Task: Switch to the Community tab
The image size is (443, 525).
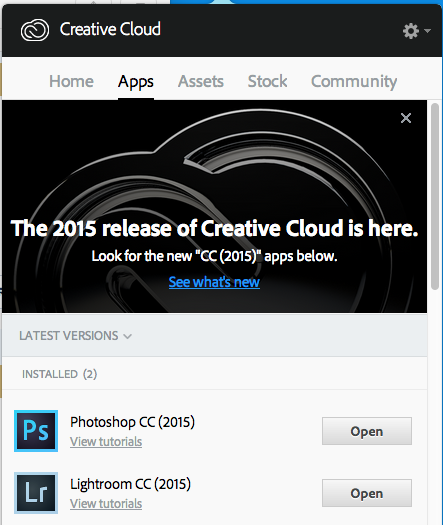Action: click(x=354, y=82)
